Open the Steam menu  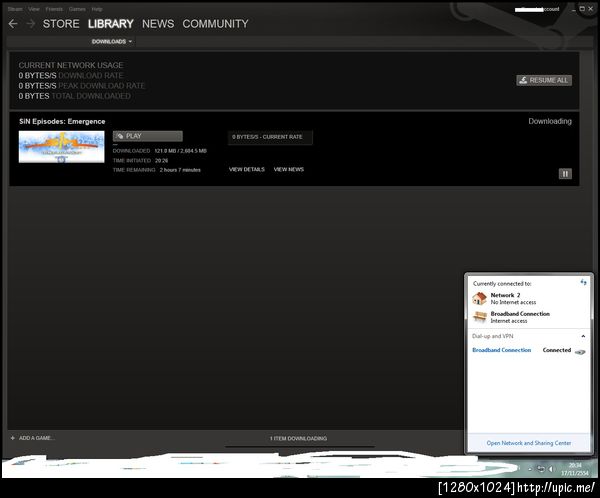15,9
